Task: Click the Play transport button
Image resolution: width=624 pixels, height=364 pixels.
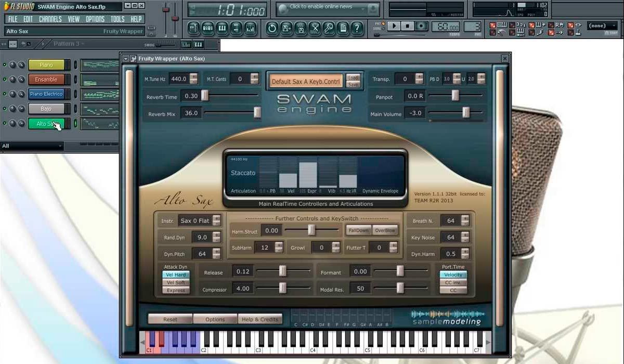Action: pyautogui.click(x=394, y=26)
